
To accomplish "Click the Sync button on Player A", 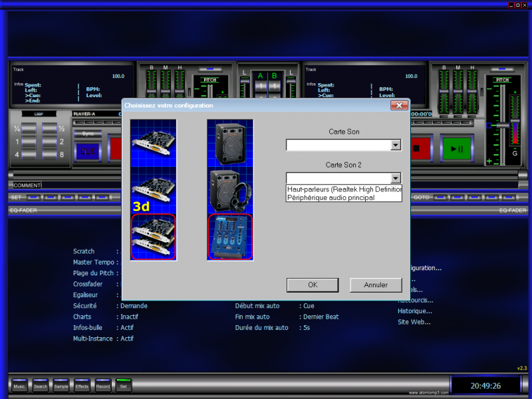I will click(x=88, y=133).
